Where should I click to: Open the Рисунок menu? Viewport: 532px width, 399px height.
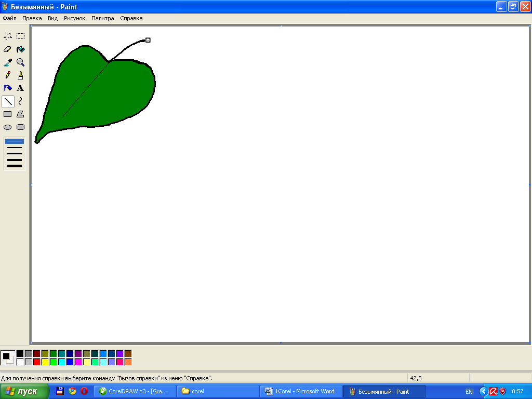75,18
